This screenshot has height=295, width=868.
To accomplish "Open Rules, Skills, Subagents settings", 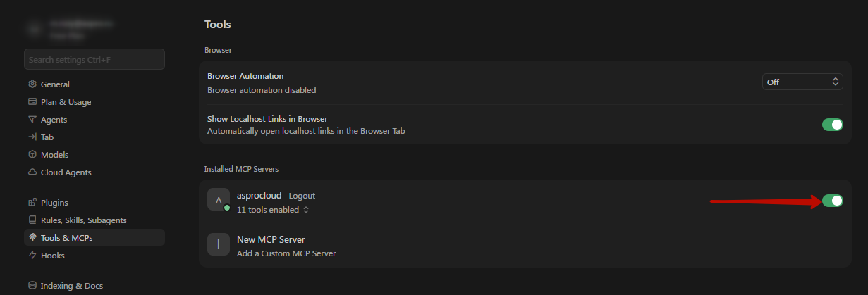I will (x=83, y=220).
